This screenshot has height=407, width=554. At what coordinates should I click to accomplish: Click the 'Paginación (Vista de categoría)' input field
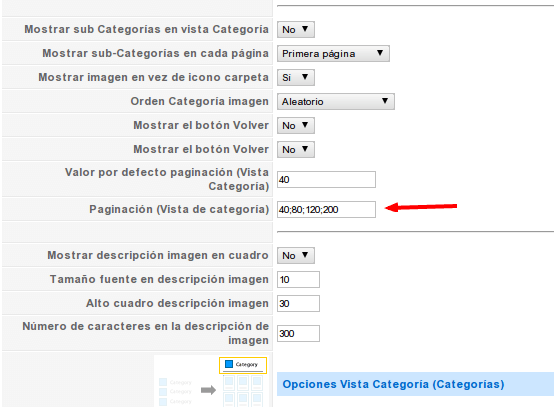click(326, 210)
